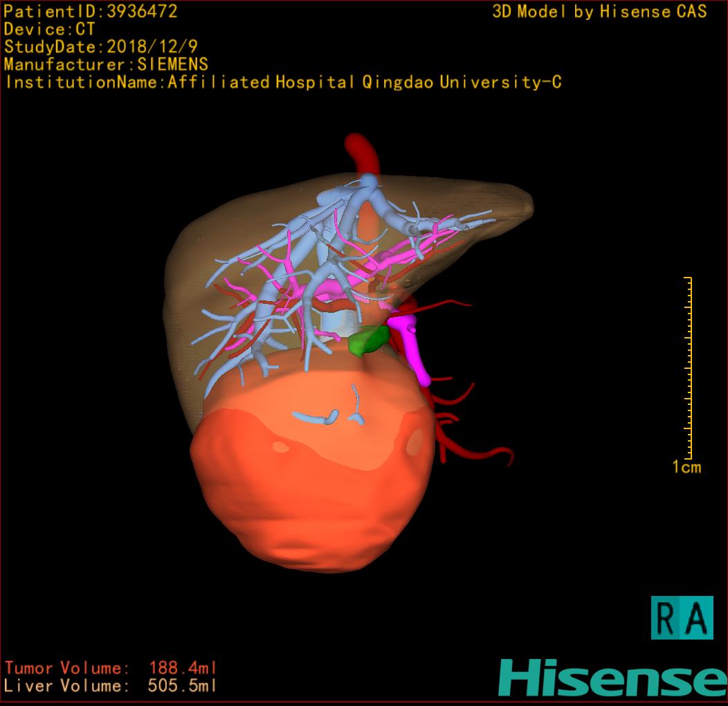
Task: Click the Manufacturer:SIEMENS label
Action: tap(106, 64)
